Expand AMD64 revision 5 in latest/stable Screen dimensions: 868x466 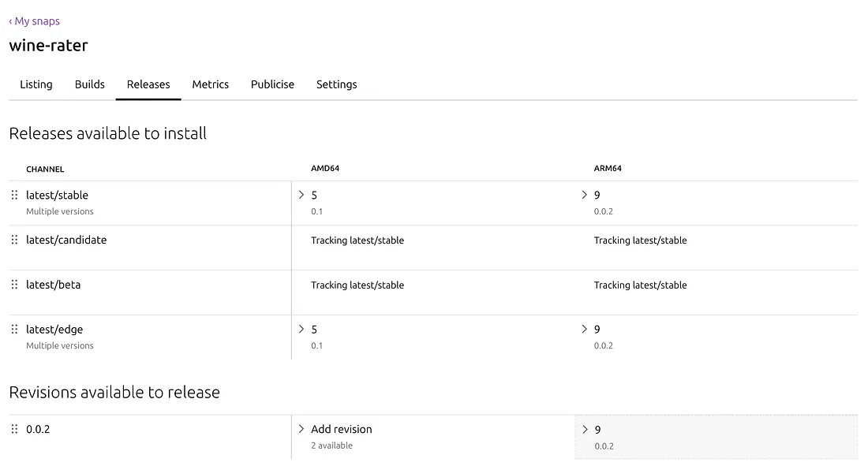(x=301, y=195)
